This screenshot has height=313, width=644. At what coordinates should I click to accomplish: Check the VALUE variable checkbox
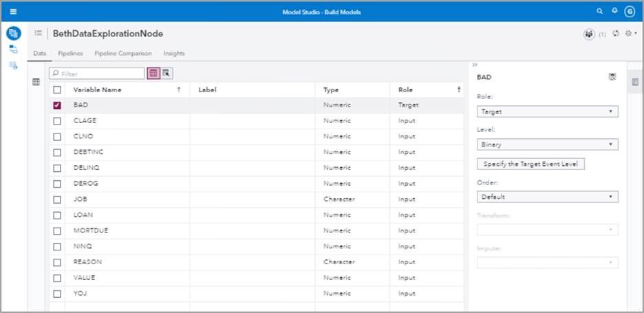tap(57, 278)
